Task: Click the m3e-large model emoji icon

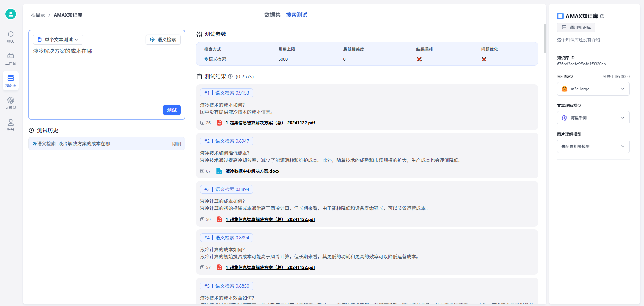Action: pyautogui.click(x=565, y=89)
